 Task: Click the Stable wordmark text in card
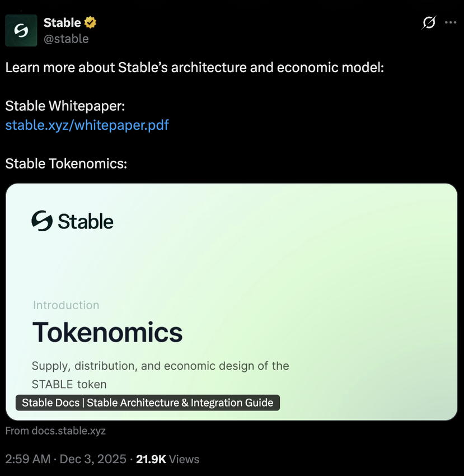point(86,221)
